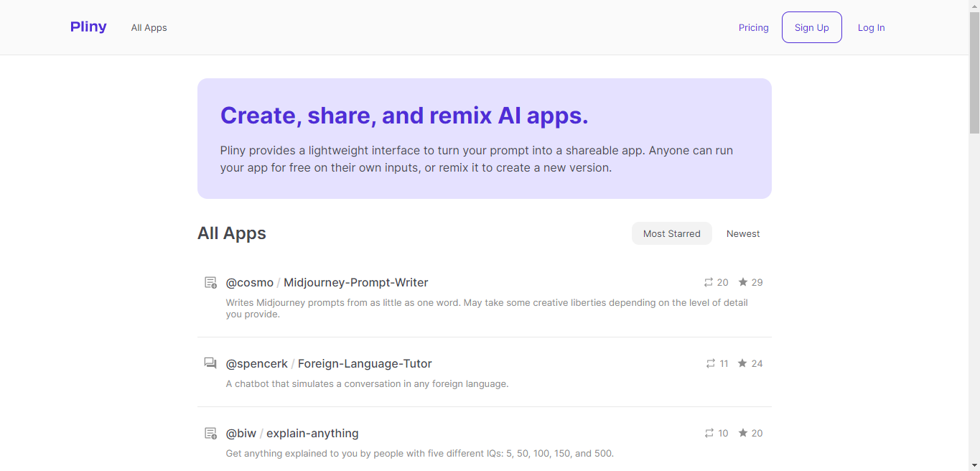Star the Foreign-Language-Tutor app

point(743,363)
